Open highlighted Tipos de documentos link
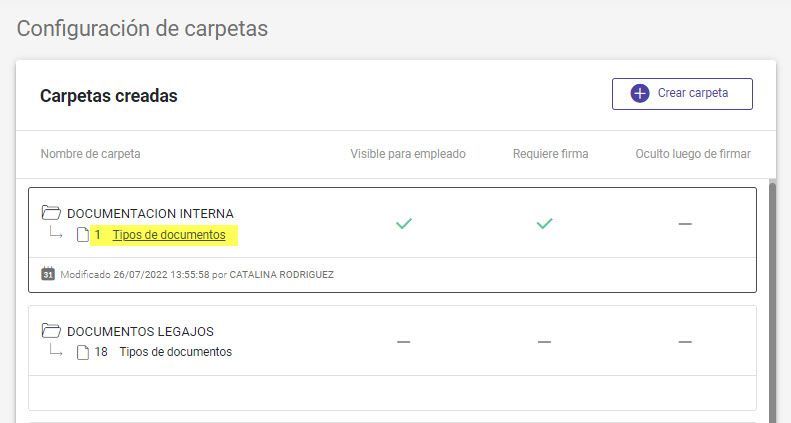 [169, 235]
